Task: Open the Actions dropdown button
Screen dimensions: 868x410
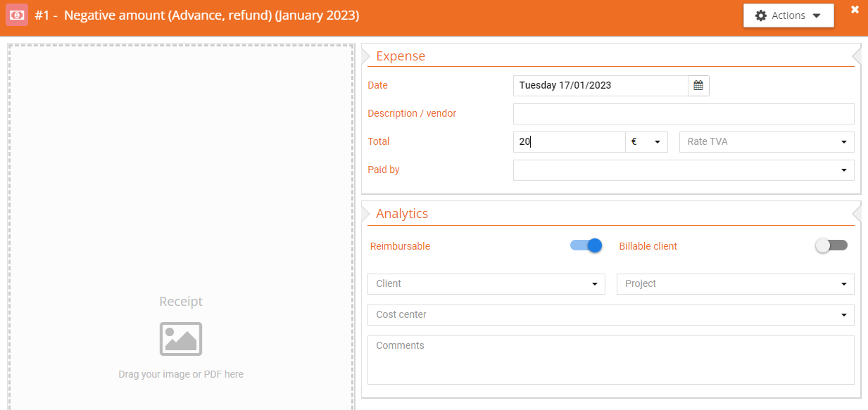Action: [788, 15]
